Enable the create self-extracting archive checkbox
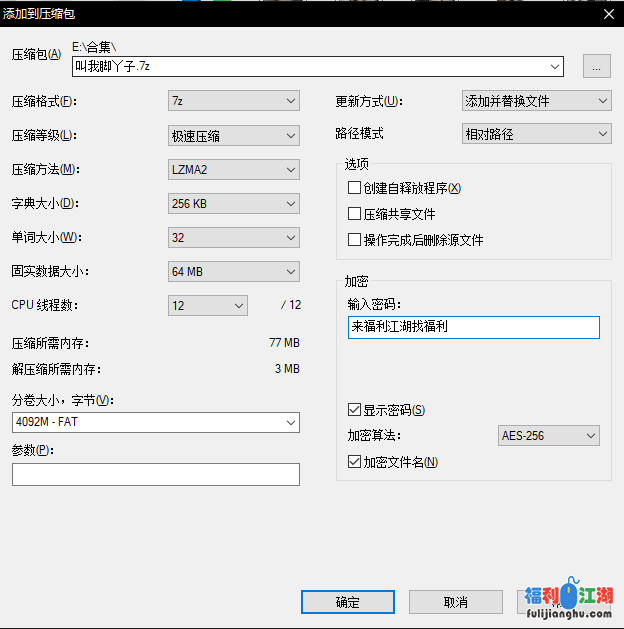 click(354, 188)
